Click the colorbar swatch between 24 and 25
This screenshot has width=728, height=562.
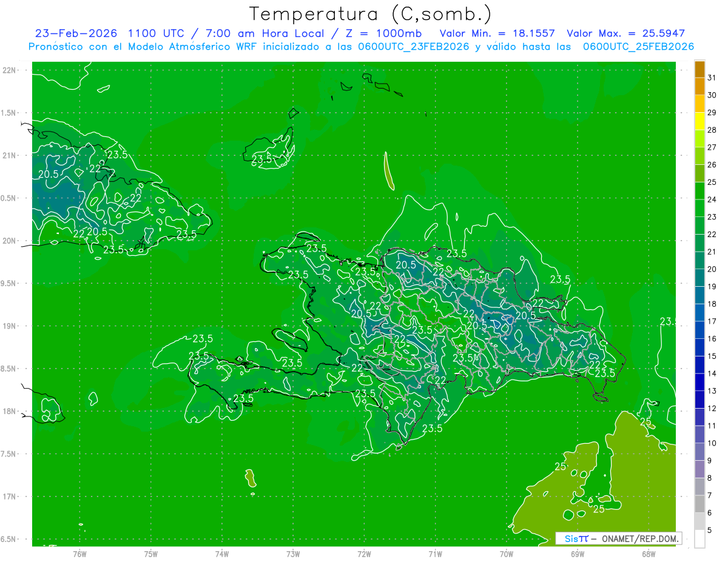pyautogui.click(x=699, y=191)
